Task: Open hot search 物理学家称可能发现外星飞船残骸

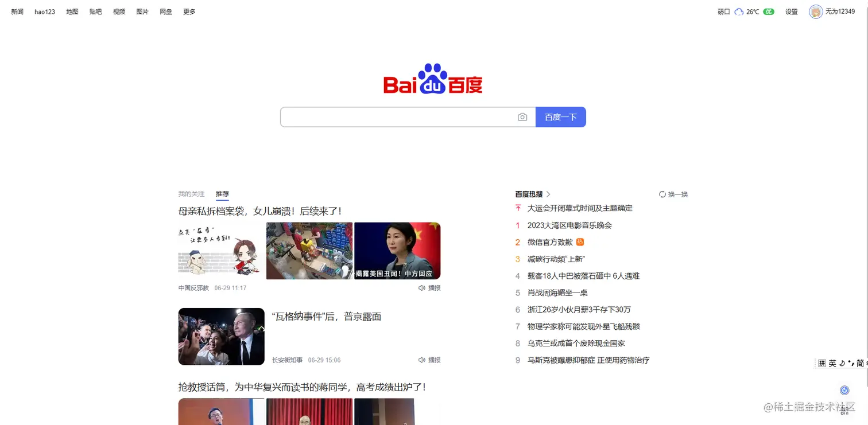Action: coord(584,326)
